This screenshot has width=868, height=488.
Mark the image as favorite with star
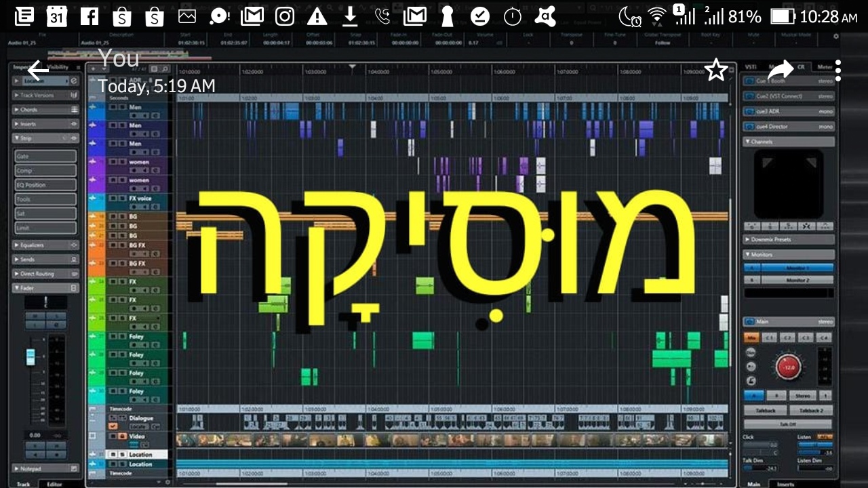point(716,70)
